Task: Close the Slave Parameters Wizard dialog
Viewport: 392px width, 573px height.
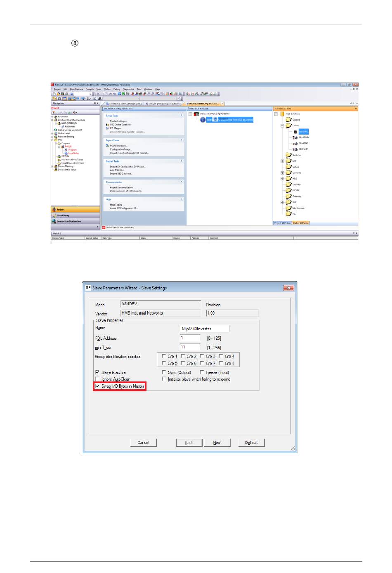Action: pyautogui.click(x=288, y=288)
